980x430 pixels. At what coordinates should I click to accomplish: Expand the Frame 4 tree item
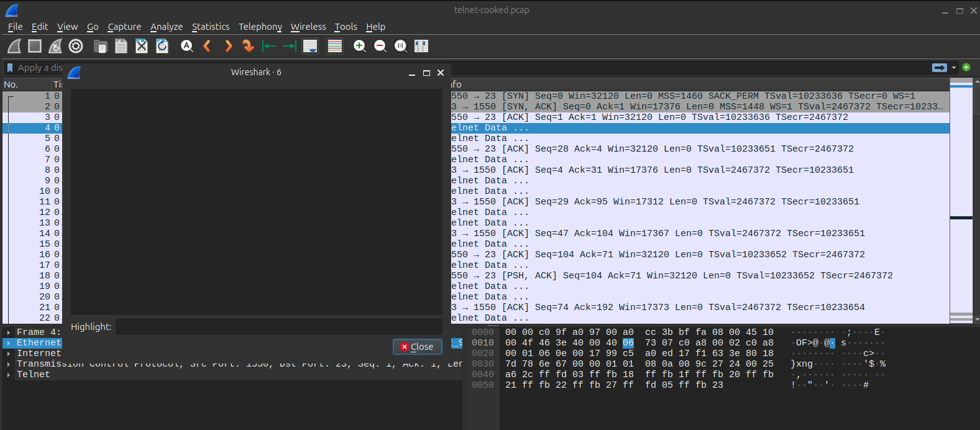[x=9, y=332]
